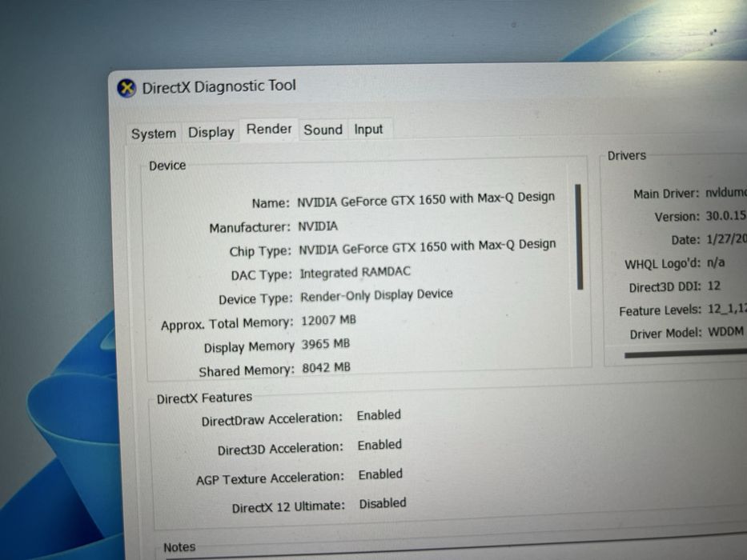Select the 8042 MB shared memory value

(x=327, y=368)
